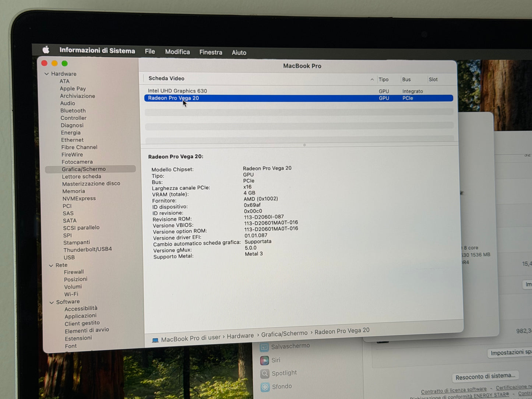Open the Finestra menu

point(211,52)
